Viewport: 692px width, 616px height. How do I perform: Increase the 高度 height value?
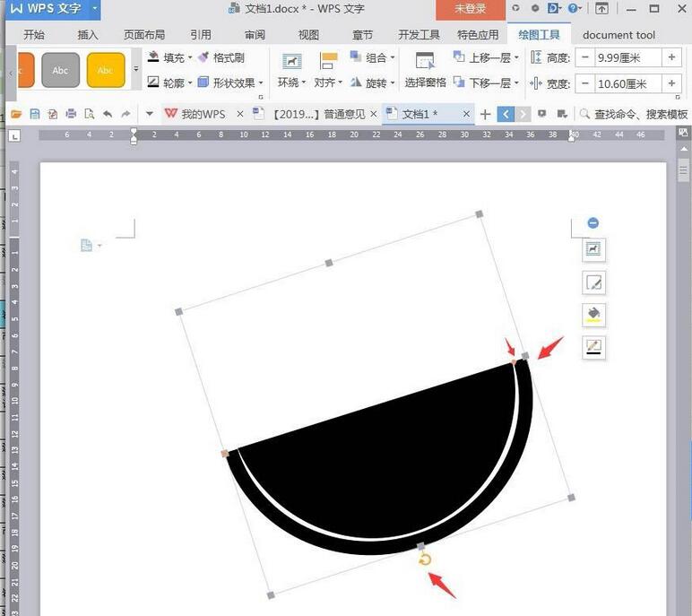coord(671,57)
